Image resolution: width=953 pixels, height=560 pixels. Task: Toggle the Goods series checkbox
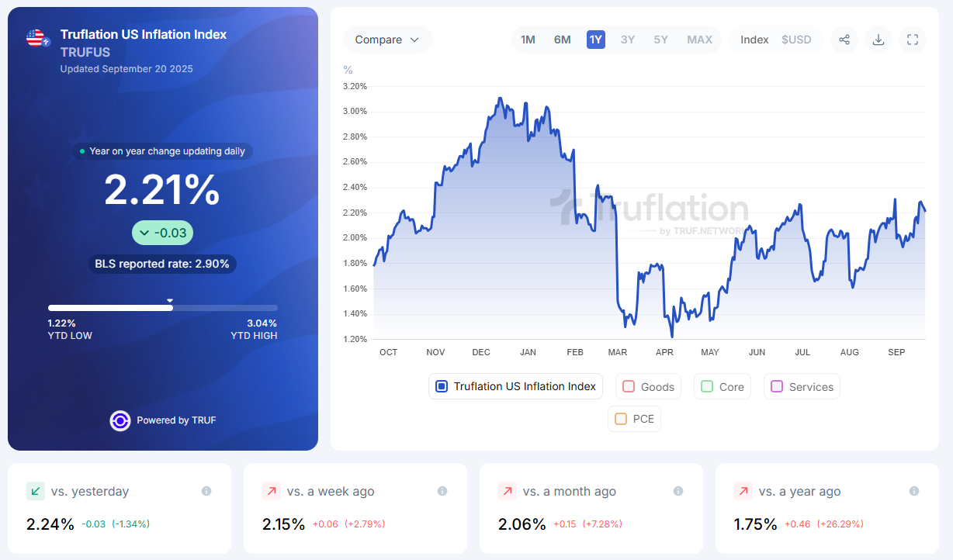[x=629, y=386]
